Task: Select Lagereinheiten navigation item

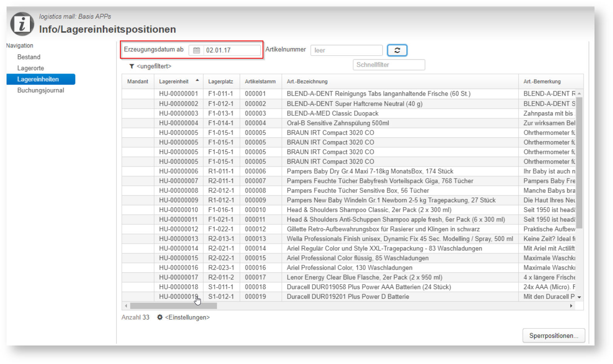Action: click(x=41, y=79)
